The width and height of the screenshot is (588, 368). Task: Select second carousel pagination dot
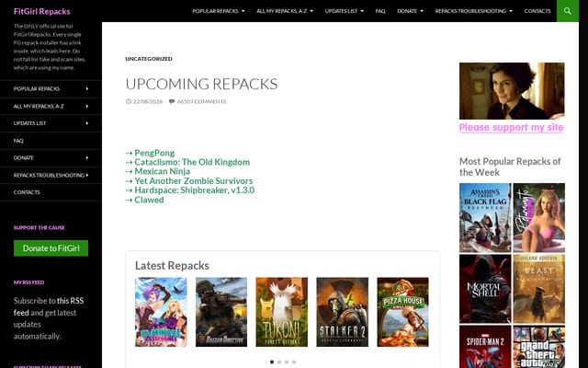[x=279, y=362]
